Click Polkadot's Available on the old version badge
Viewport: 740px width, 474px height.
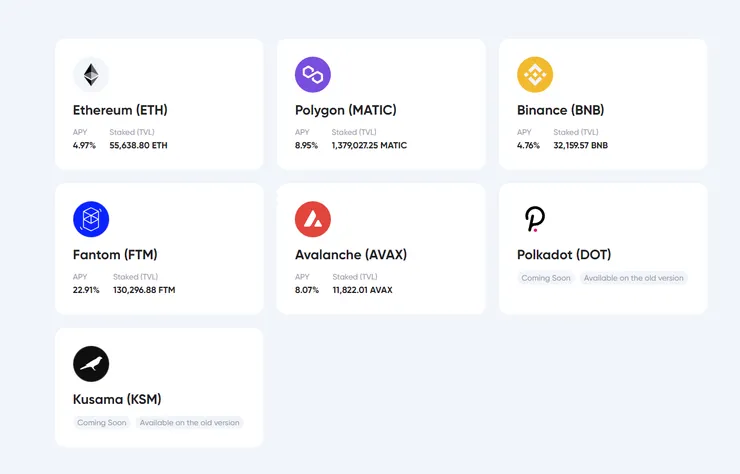[633, 278]
